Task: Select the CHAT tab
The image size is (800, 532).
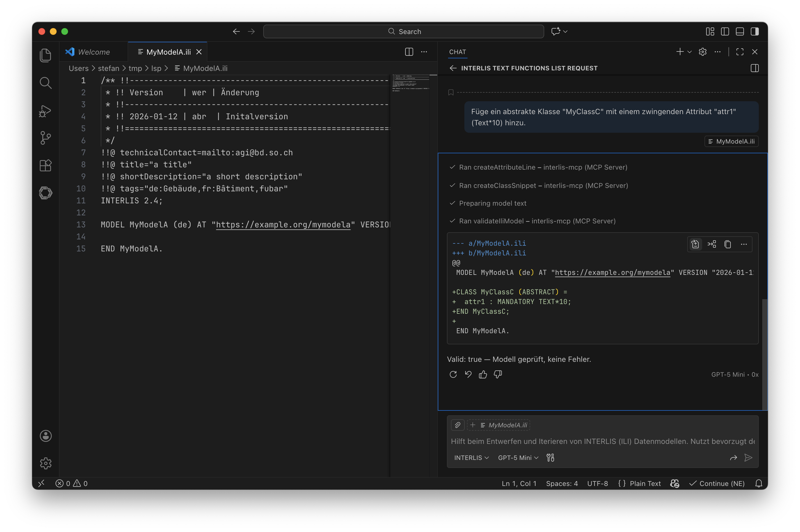Action: click(x=457, y=52)
